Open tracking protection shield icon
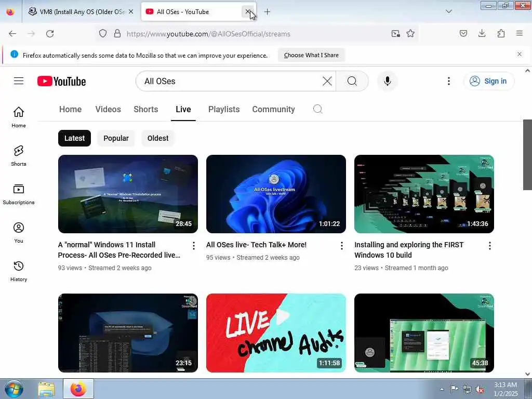 click(103, 34)
